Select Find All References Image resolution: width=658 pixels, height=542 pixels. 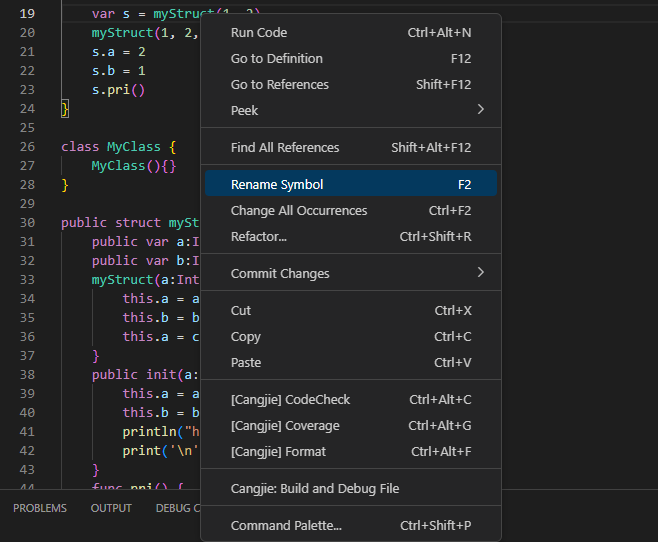click(x=285, y=147)
